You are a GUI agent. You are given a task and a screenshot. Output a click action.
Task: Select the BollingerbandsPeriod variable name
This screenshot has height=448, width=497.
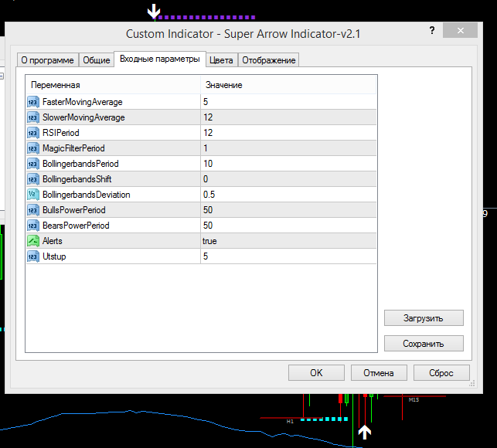click(80, 164)
